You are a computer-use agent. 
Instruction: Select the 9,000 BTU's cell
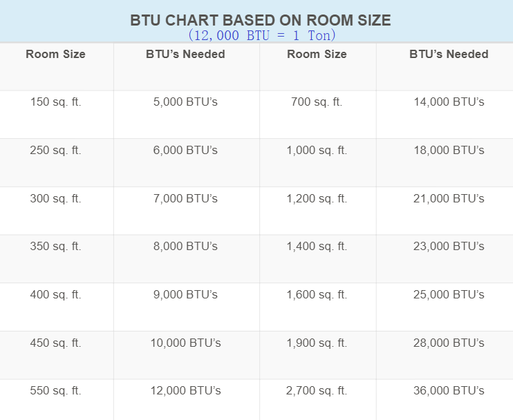pos(185,295)
